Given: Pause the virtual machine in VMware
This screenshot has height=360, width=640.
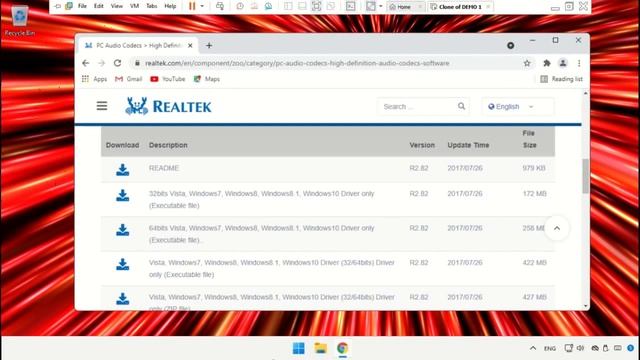Looking at the screenshot, I should pos(192,6).
